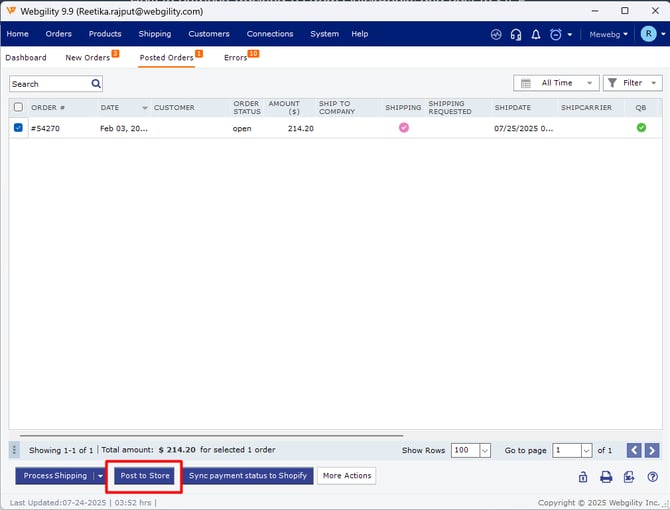Open the Shipping menu

pyautogui.click(x=154, y=34)
